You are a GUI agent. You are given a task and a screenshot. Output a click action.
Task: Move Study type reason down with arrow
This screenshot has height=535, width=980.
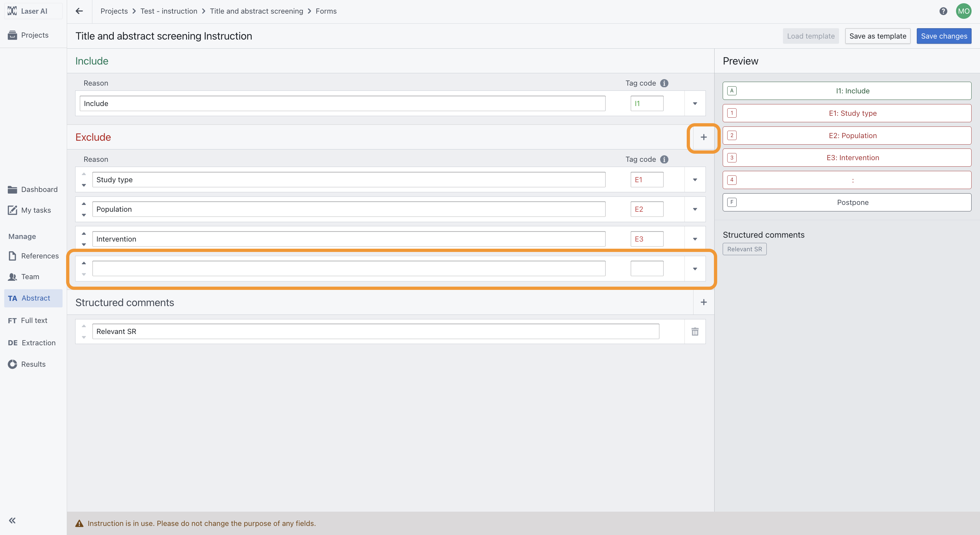click(x=84, y=185)
